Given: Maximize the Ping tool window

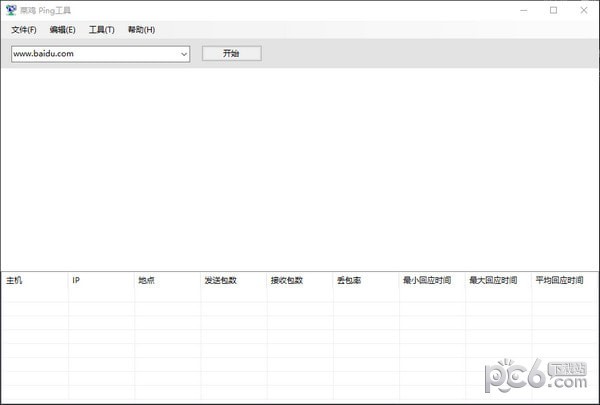Looking at the screenshot, I should [554, 10].
